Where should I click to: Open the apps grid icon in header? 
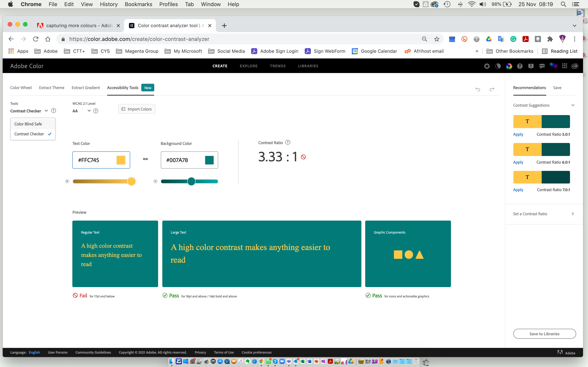(564, 66)
